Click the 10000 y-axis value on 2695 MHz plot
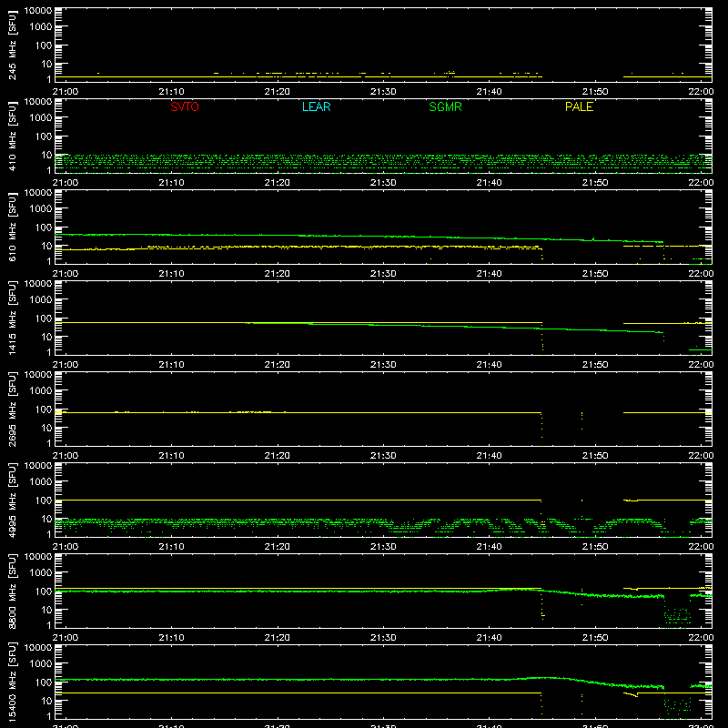This screenshot has height=728, width=728. click(x=38, y=375)
